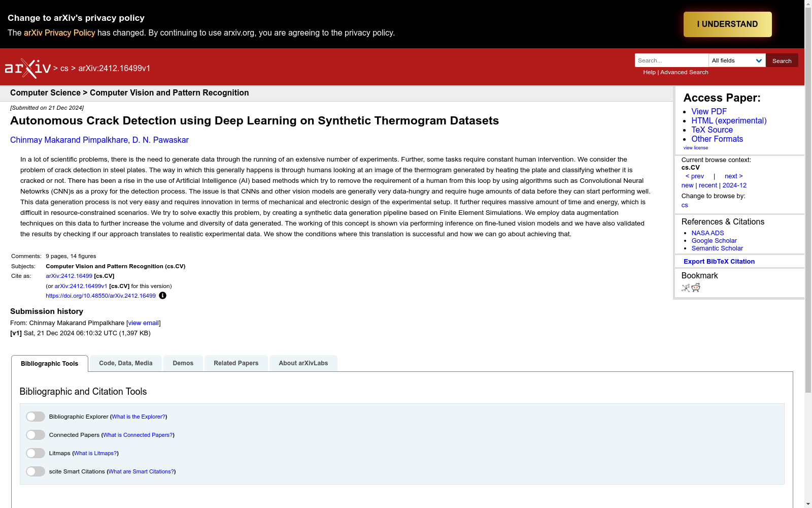Image resolution: width=812 pixels, height=508 pixels.
Task: Enable scite Smart Citations toggle
Action: pyautogui.click(x=36, y=471)
